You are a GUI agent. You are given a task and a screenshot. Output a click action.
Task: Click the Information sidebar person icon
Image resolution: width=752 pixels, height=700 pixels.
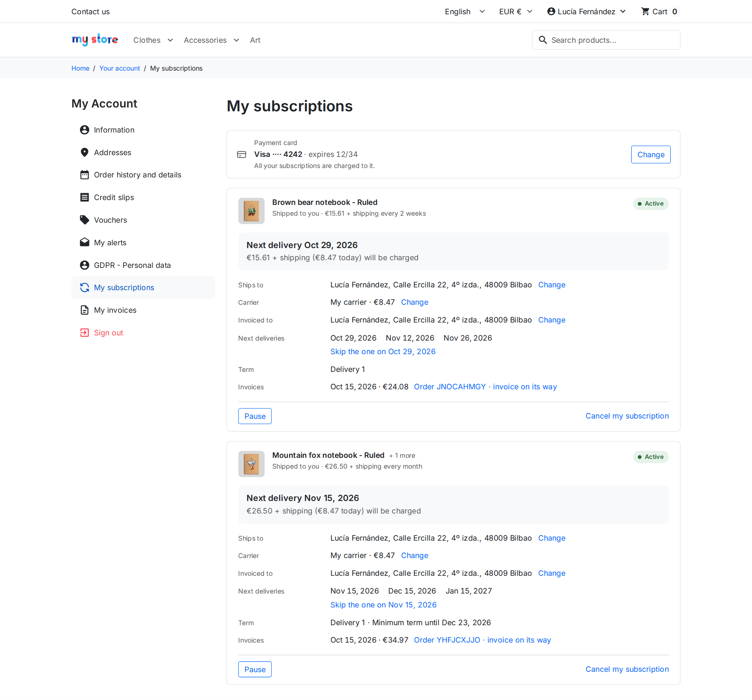point(84,130)
